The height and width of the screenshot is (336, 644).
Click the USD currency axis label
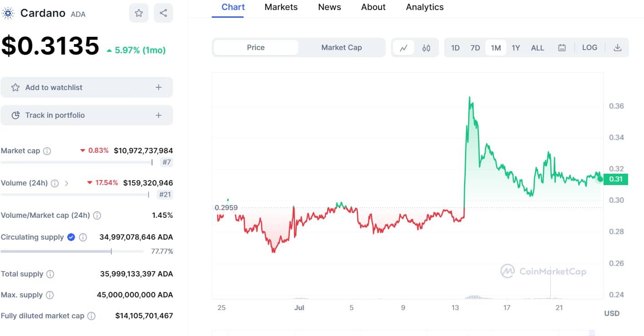pos(612,313)
